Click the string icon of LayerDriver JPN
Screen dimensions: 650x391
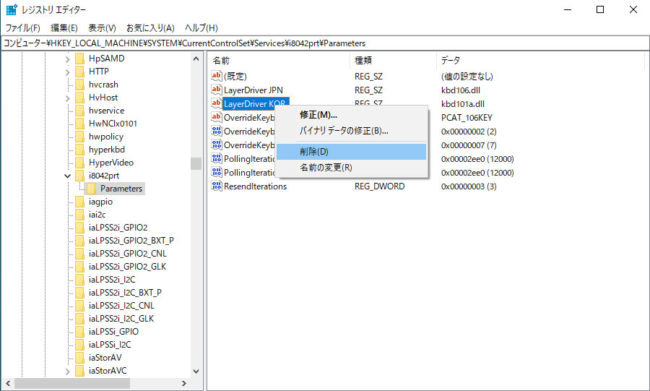tap(216, 90)
